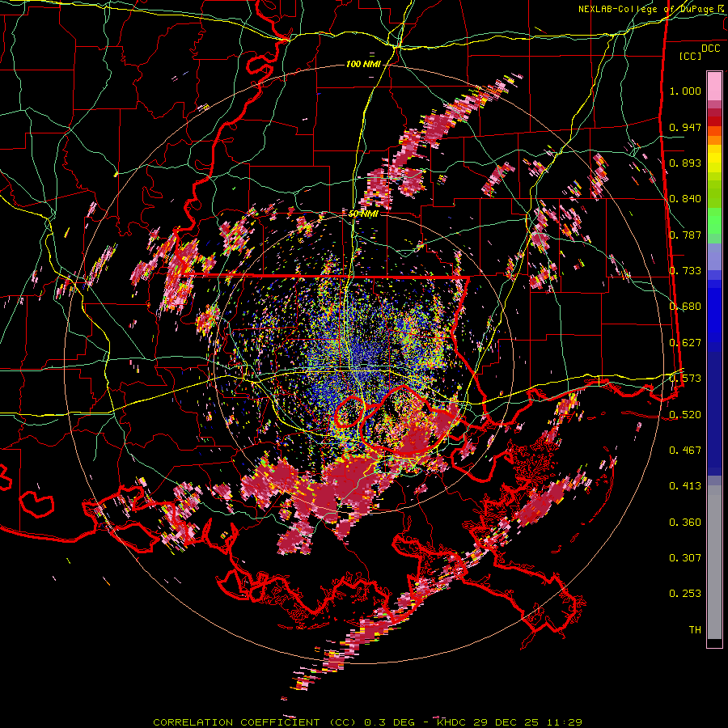Pick the bright green color bar segment
The image size is (728, 728).
coord(714,220)
